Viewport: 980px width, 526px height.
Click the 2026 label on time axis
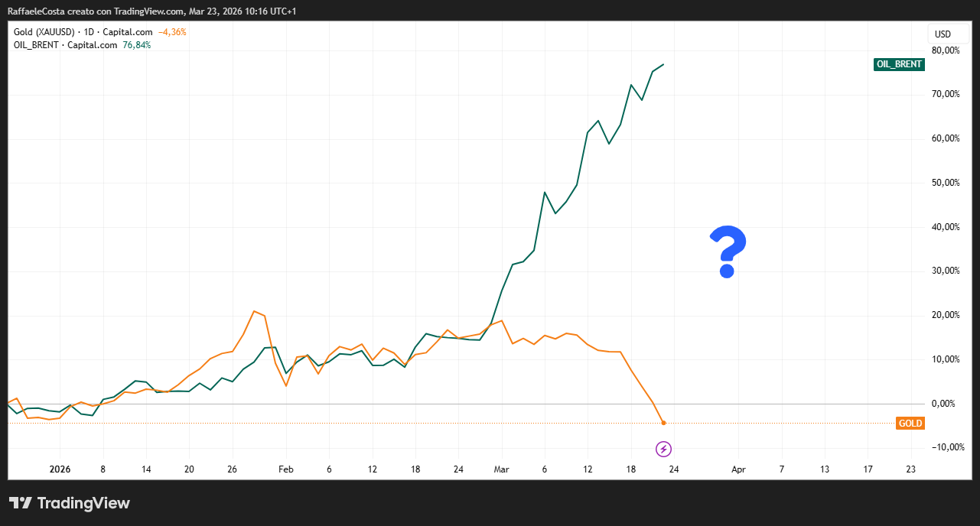[60, 469]
